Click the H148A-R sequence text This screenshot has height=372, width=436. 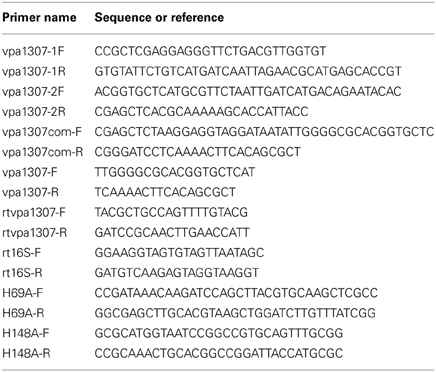pyautogui.click(x=219, y=353)
